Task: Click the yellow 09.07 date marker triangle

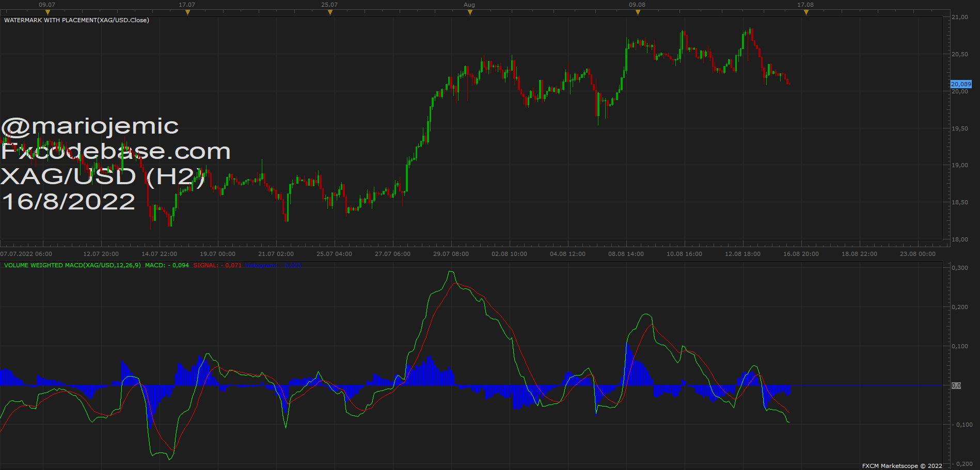Action: pyautogui.click(x=48, y=12)
